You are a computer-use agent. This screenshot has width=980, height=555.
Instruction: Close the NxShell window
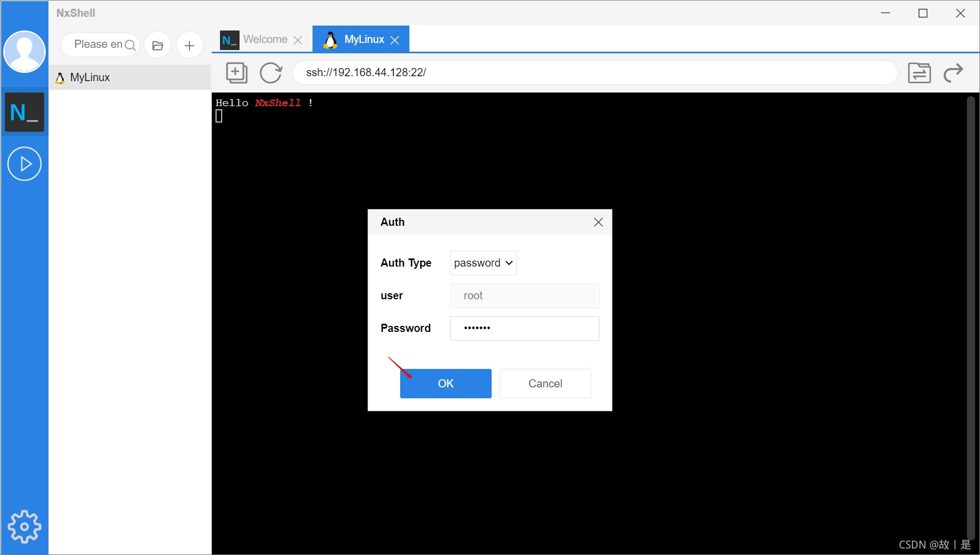click(960, 13)
